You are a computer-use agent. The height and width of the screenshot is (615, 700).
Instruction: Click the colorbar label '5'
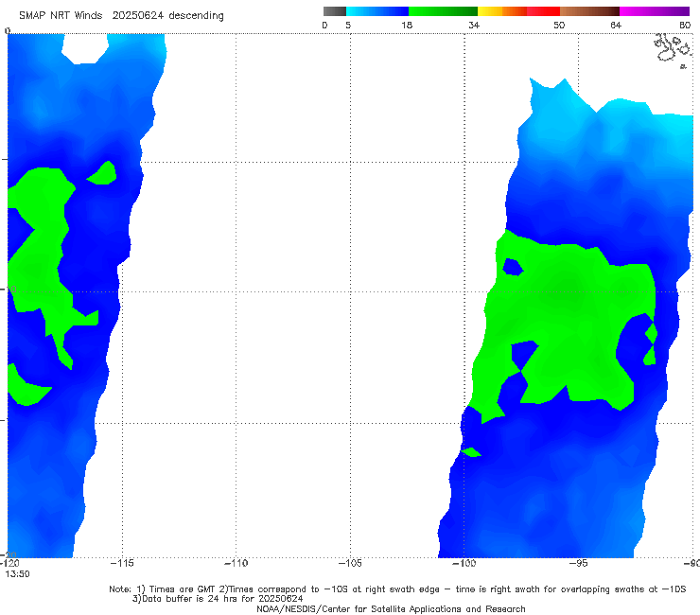348,26
